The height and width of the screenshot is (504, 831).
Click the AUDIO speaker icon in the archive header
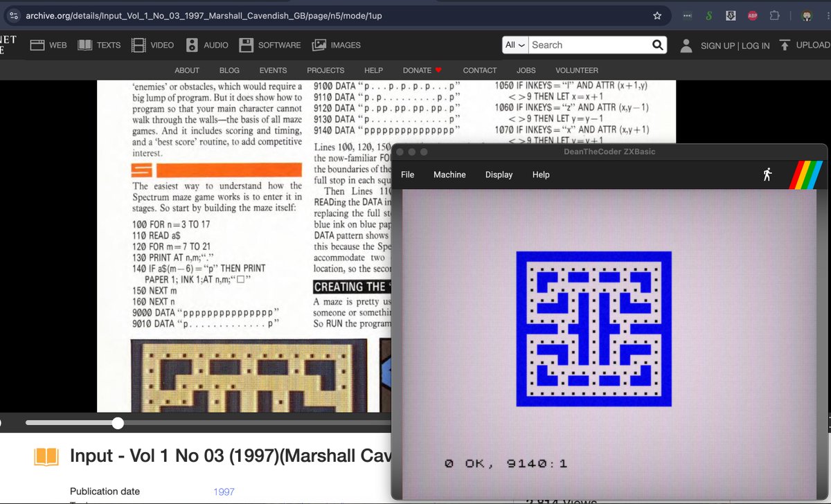coord(192,45)
